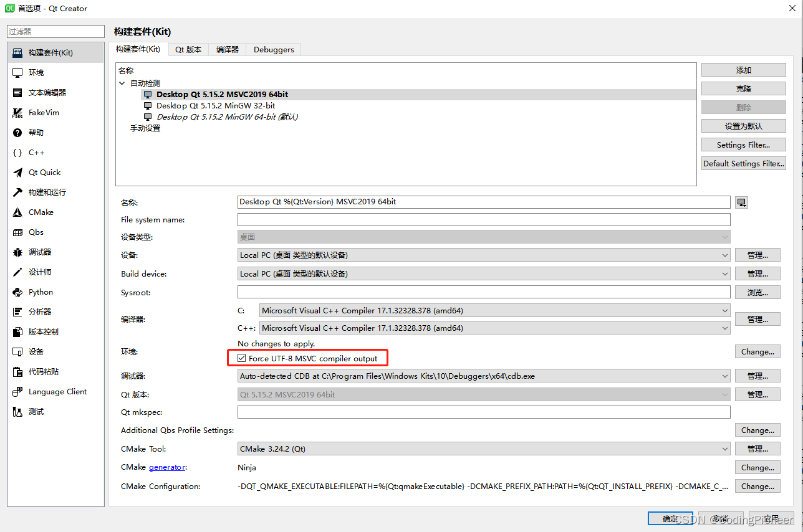Click the Qt mkspec input field
The height and width of the screenshot is (532, 803).
point(484,412)
